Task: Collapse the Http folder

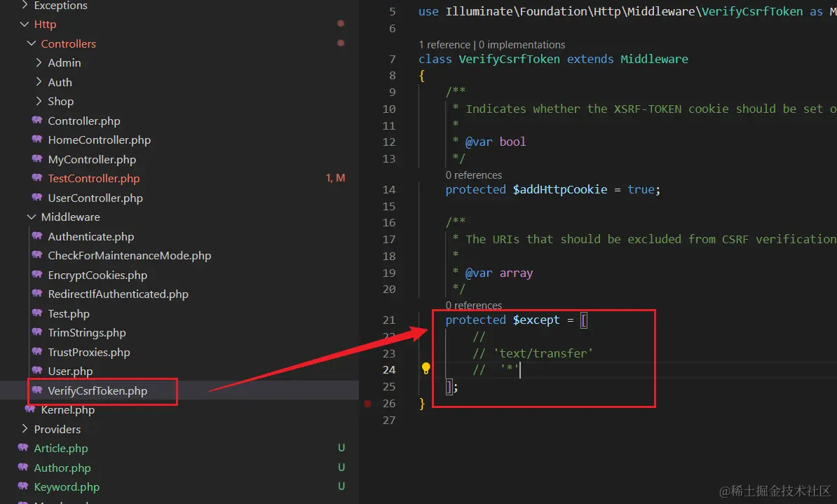Action: 25,24
